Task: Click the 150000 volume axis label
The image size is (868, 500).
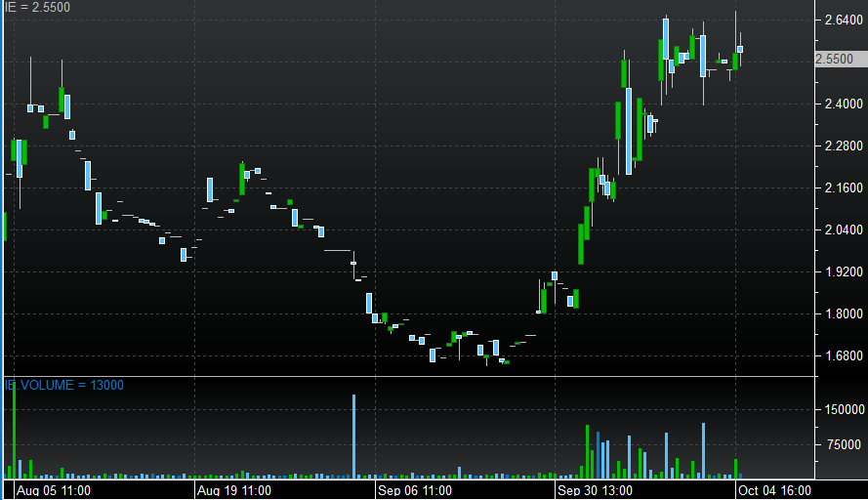Action: click(842, 410)
